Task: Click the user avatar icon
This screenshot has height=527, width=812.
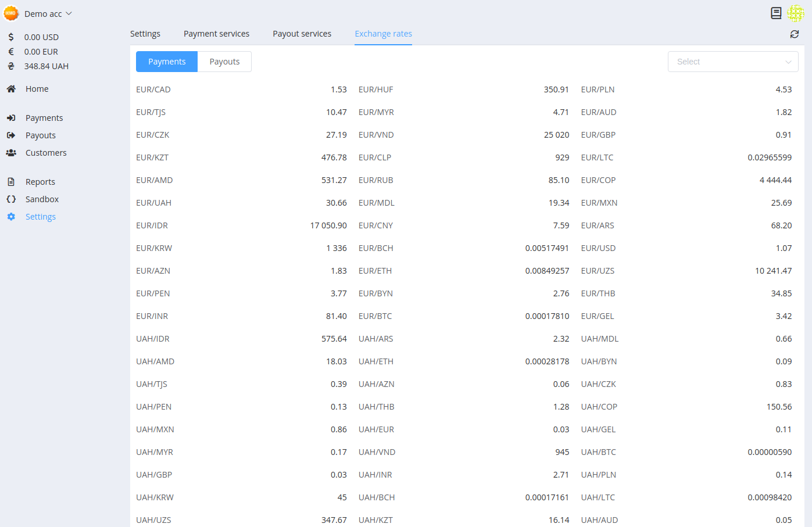Action: (x=795, y=13)
